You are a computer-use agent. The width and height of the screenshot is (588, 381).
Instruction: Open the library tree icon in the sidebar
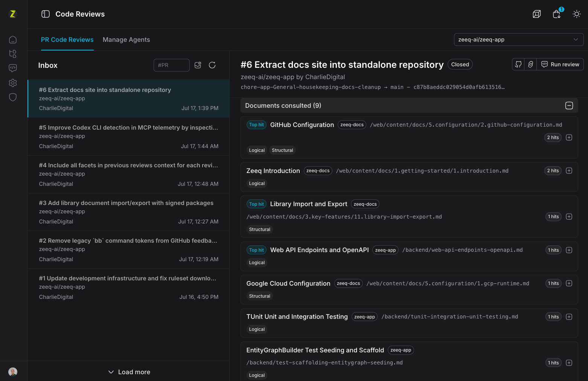(13, 54)
